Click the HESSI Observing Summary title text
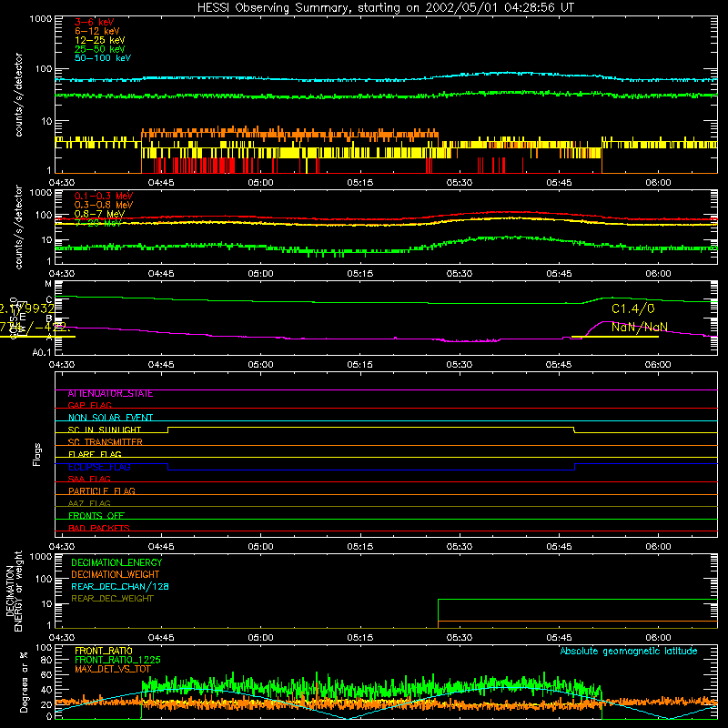Screen dimensions: 728x728 pos(385,8)
